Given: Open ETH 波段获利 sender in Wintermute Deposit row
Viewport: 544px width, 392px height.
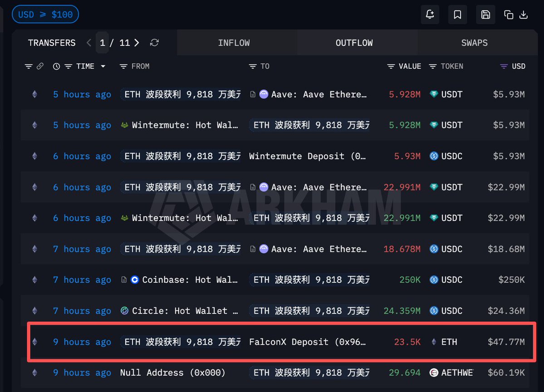Looking at the screenshot, I should pyautogui.click(x=181, y=156).
